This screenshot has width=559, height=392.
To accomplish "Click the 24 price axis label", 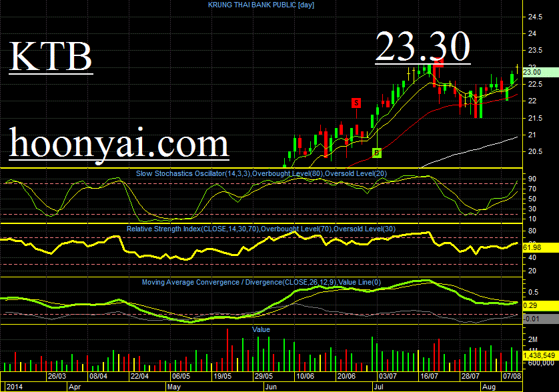I will coord(532,33).
